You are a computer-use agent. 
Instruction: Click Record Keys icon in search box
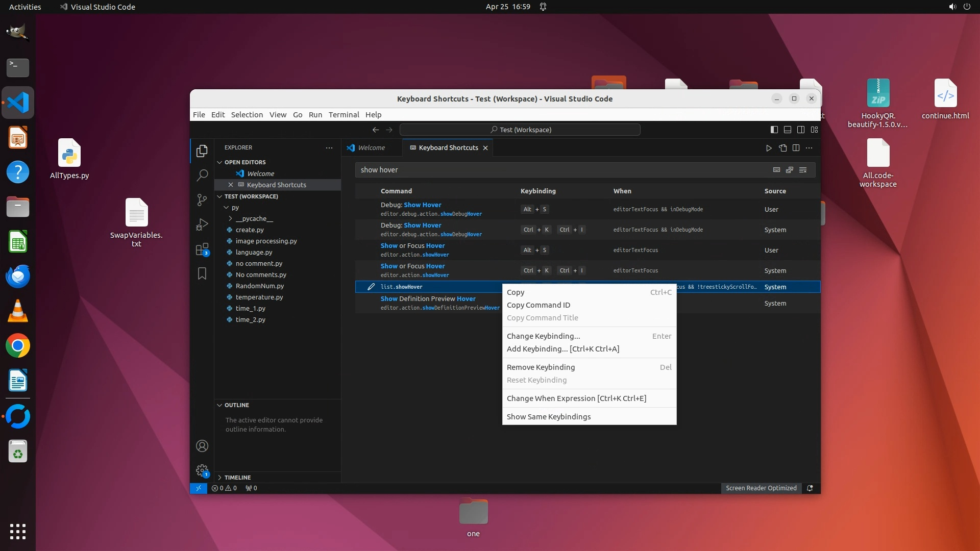(x=776, y=170)
